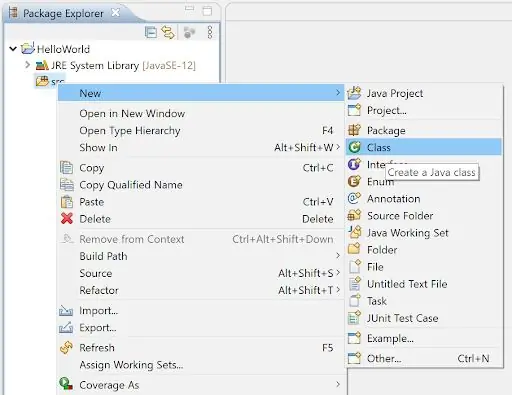Click the red Delete X icon

[x=67, y=219]
